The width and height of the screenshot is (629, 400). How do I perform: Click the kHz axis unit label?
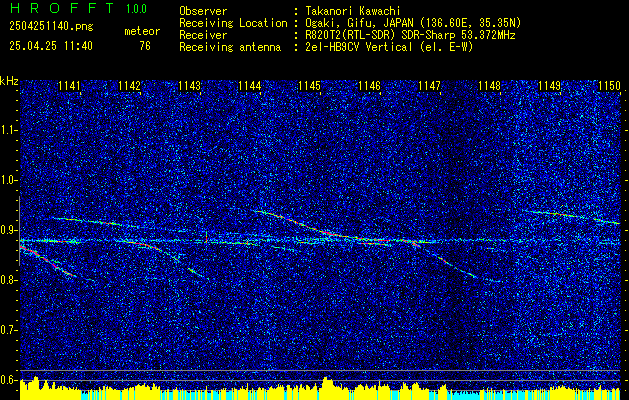click(9, 81)
